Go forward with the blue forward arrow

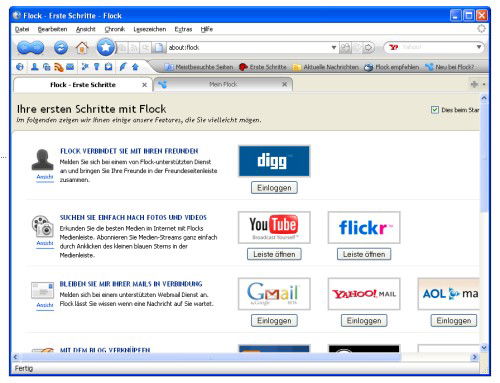tap(37, 48)
